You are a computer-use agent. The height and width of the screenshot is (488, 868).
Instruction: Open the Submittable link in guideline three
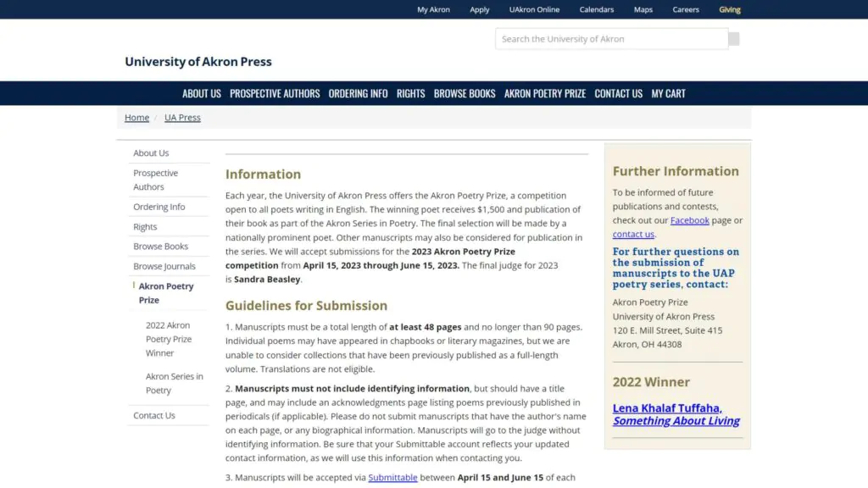pyautogui.click(x=392, y=478)
